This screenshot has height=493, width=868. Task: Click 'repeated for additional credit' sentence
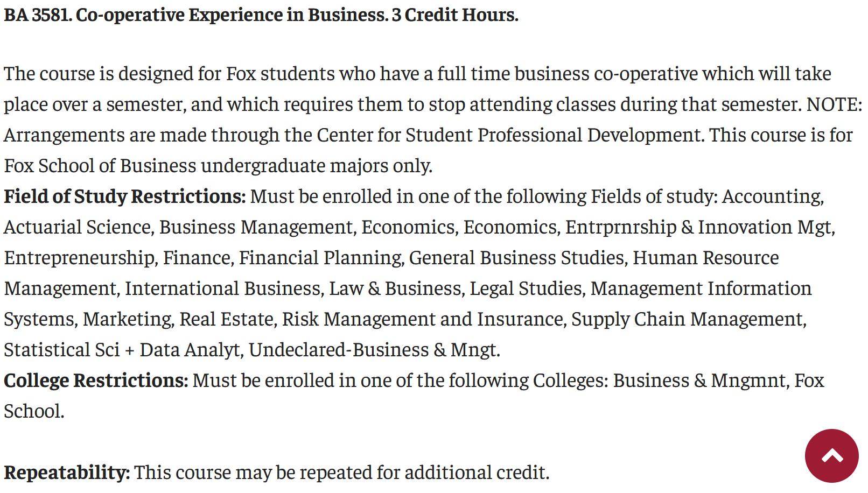[x=424, y=473]
